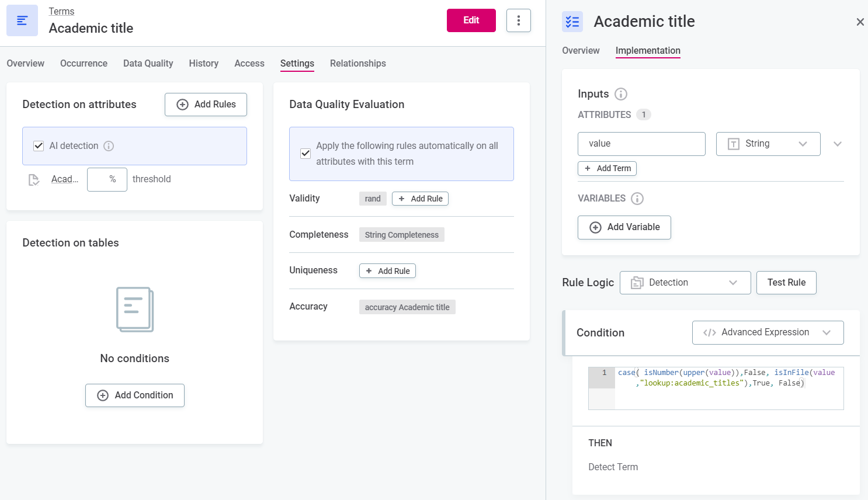Click the rule checklist icon in side panel header

(x=572, y=22)
